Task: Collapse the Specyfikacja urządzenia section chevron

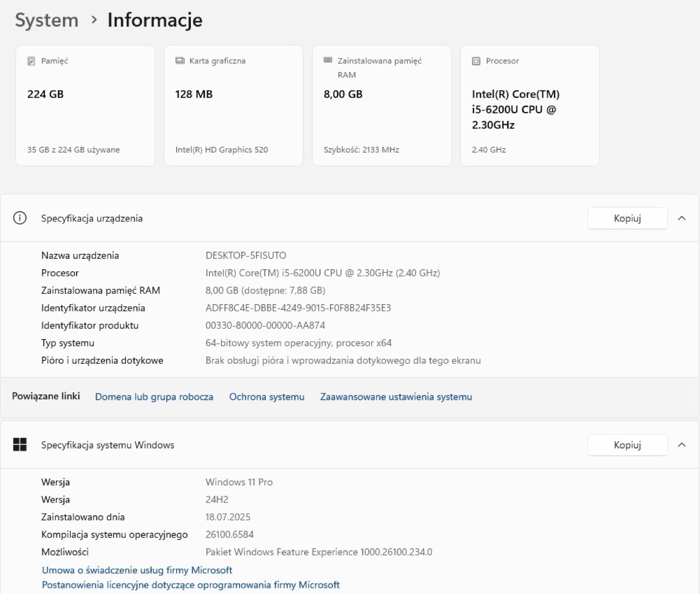Action: coord(681,218)
